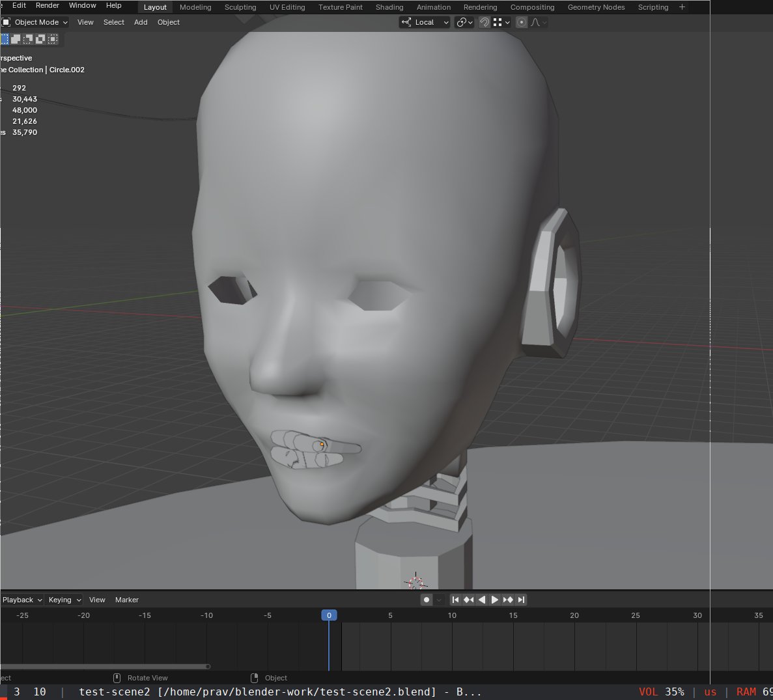Click Jump to Endpoint in playback controls
Screen dimensions: 773x700
(x=522, y=600)
